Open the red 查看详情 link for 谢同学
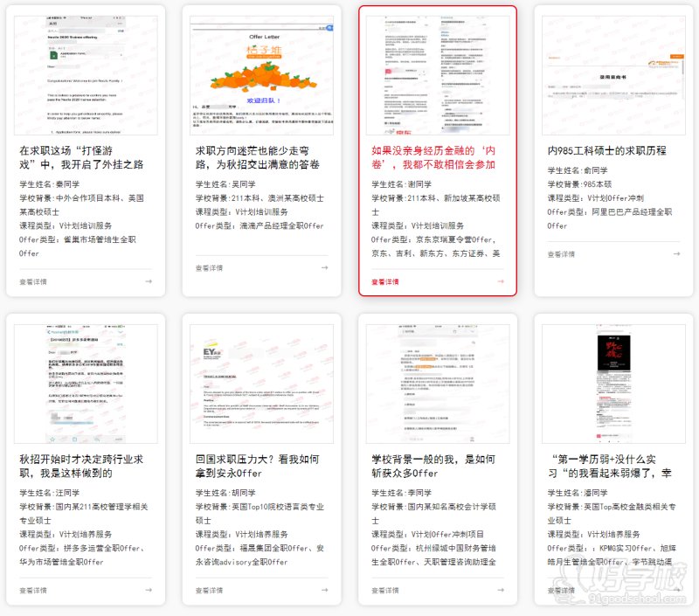The image size is (699, 616). pos(385,281)
